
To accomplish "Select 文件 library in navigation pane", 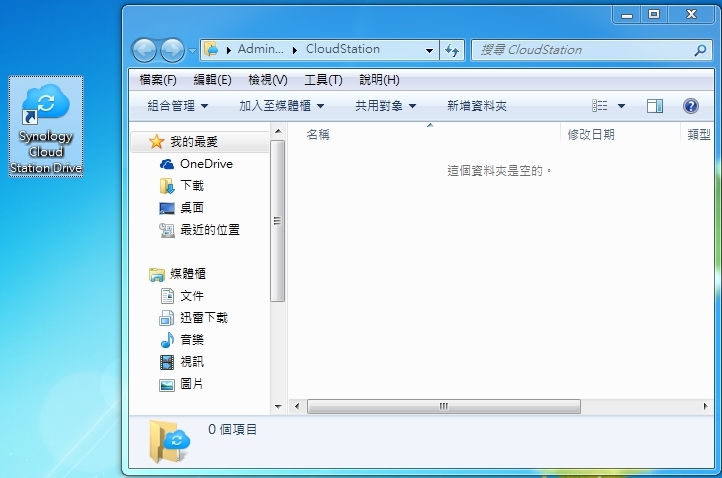I will 192,296.
